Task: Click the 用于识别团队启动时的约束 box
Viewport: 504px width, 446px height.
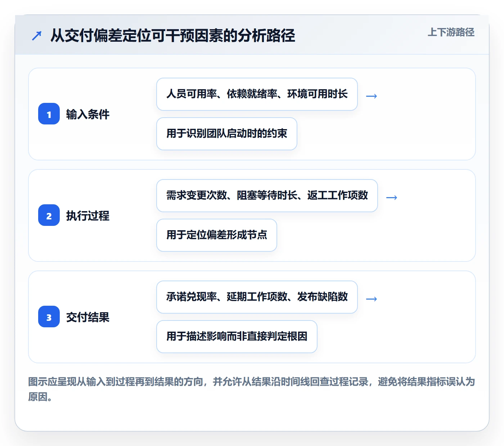Action: click(x=227, y=134)
